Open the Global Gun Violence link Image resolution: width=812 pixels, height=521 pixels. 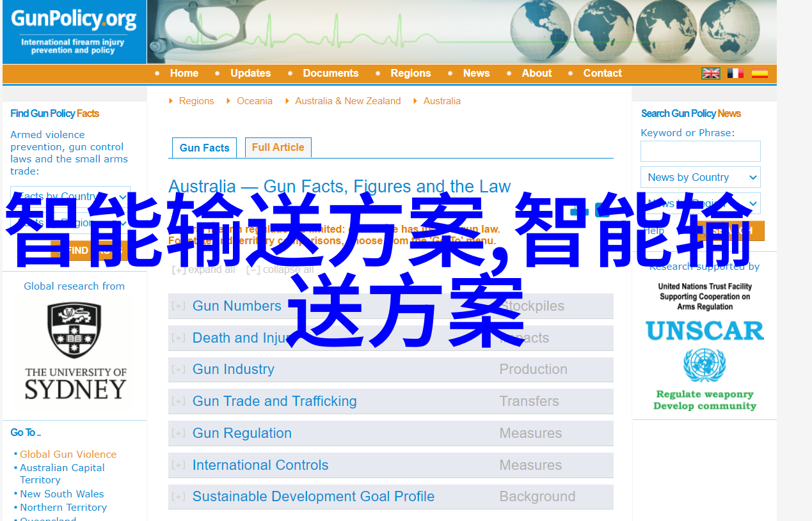68,455
